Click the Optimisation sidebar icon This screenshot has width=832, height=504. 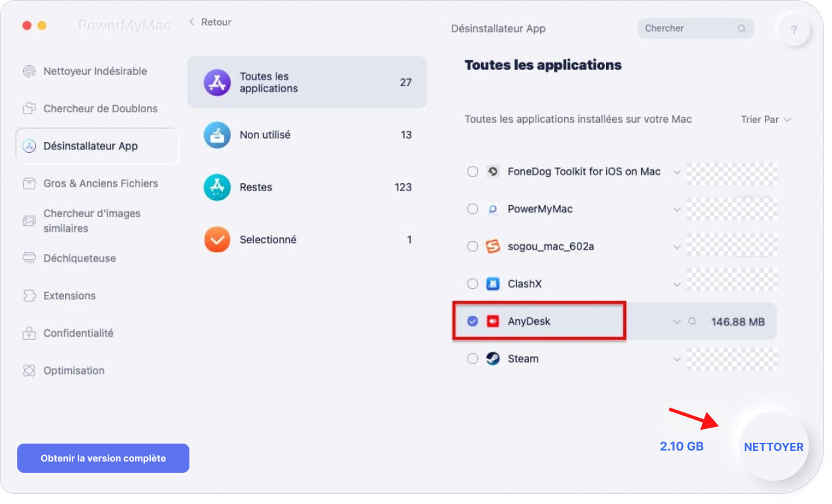[29, 371]
